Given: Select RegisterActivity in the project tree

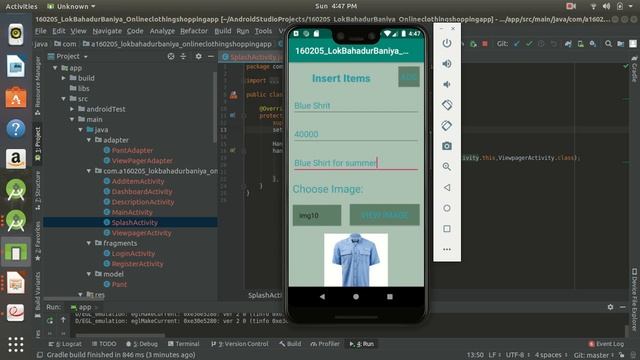Looking at the screenshot, I should 138,264.
